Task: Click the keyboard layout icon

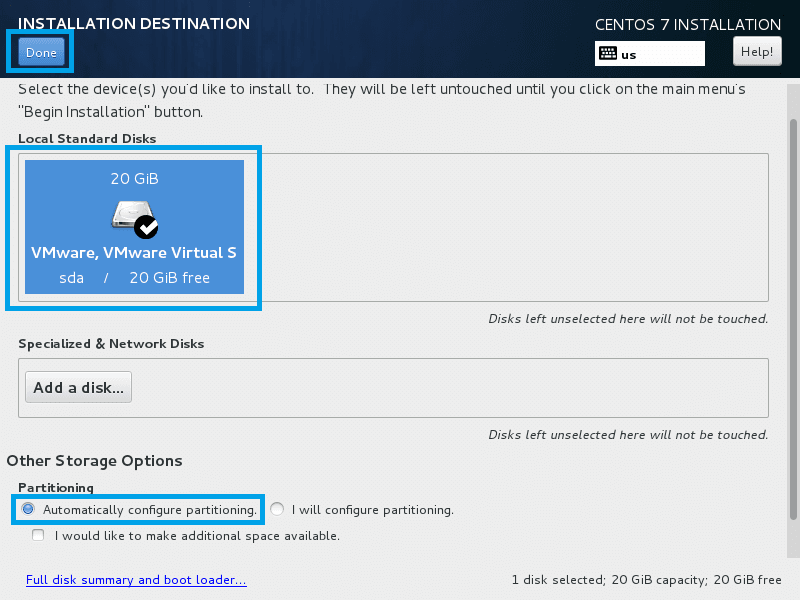Action: click(608, 54)
